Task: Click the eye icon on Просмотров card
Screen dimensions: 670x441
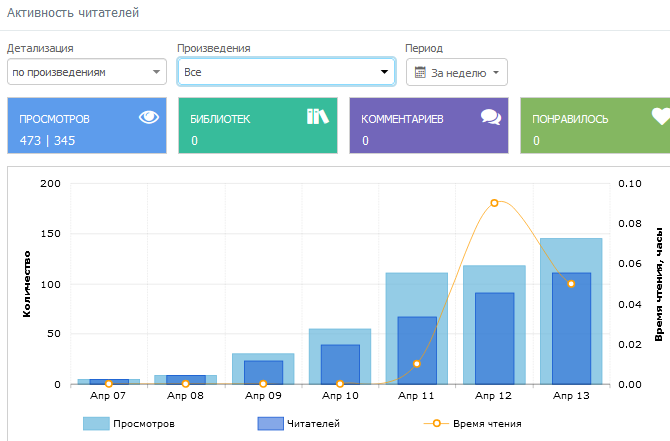Action: point(148,117)
